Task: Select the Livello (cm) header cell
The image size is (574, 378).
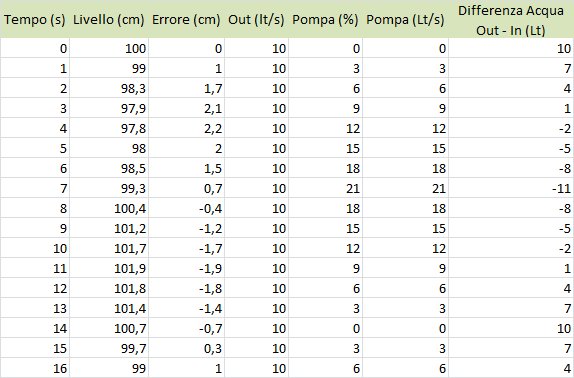Action: 109,19
